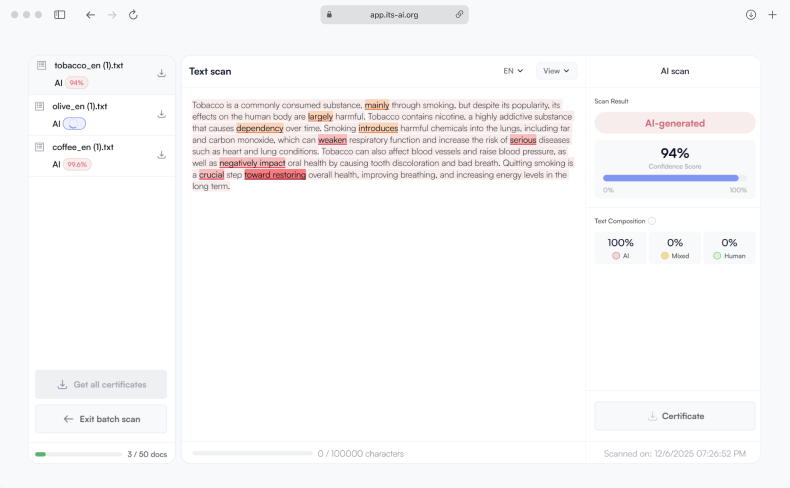The image size is (790, 488).
Task: Click the app.its-ai.org address bar
Action: point(394,15)
